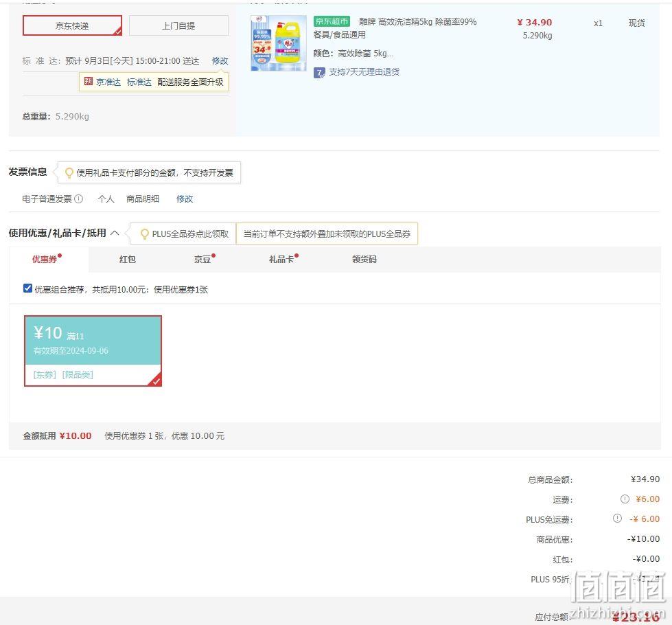Click 使用优惠券 1 张, 优惠 10.00 元 summary
Image resolution: width=672 pixels, height=625 pixels.
click(165, 436)
